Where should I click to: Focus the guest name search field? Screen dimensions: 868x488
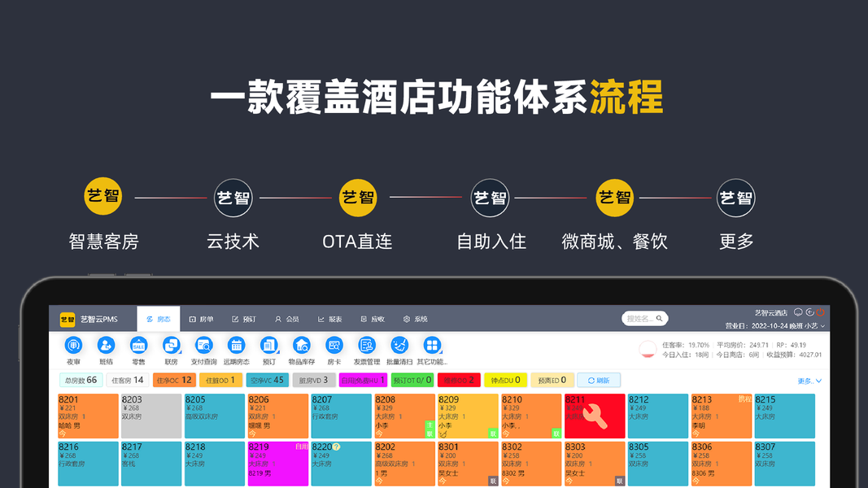(x=644, y=319)
